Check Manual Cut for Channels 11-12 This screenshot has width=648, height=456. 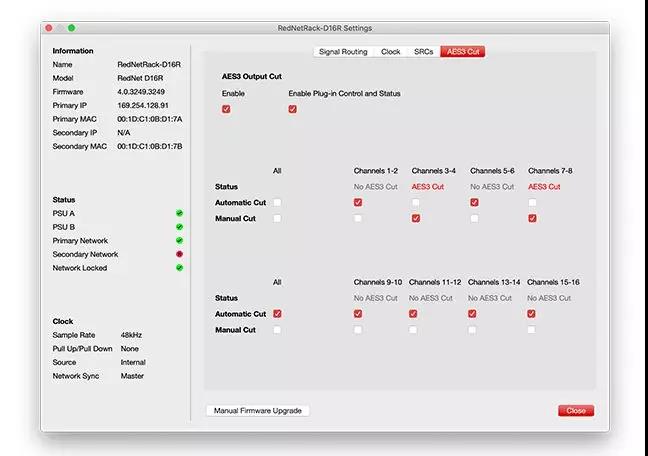[413, 330]
